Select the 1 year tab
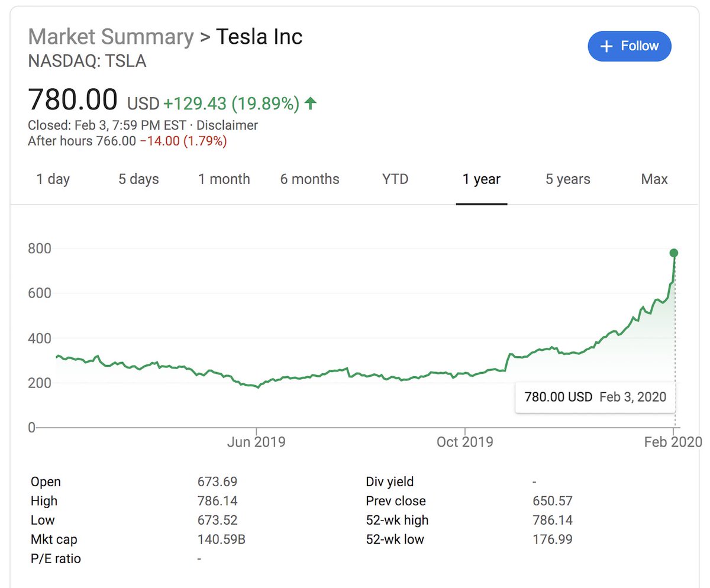Viewport: 710px width, 588px height. coord(481,179)
